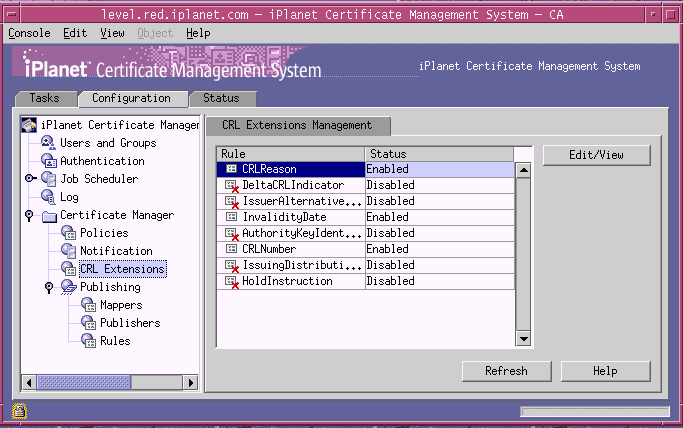Collapse the Publishing tree node
This screenshot has width=683, height=428.
(x=49, y=287)
